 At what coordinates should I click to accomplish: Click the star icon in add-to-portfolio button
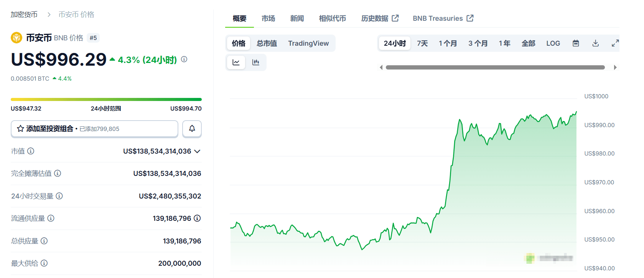pyautogui.click(x=21, y=129)
